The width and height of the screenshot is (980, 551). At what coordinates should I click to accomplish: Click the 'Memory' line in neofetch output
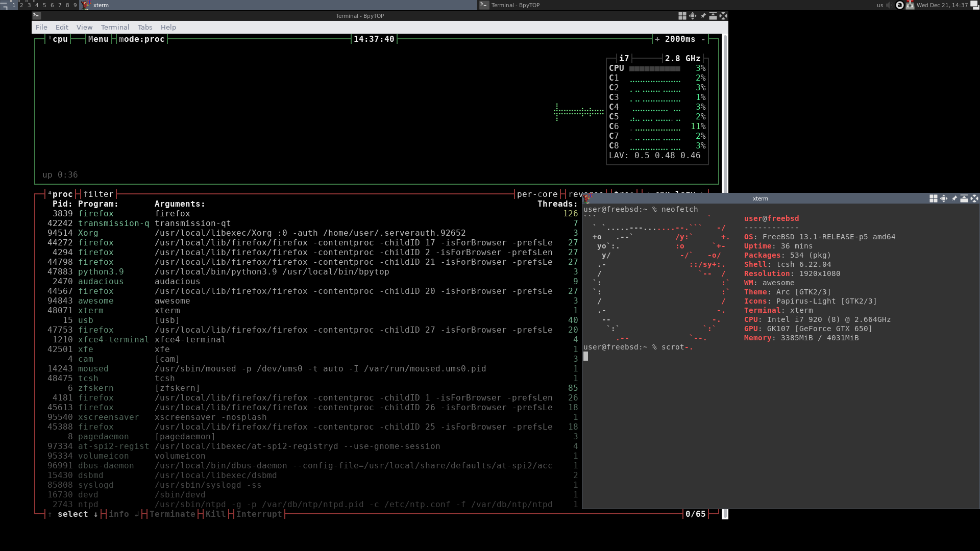(x=801, y=338)
